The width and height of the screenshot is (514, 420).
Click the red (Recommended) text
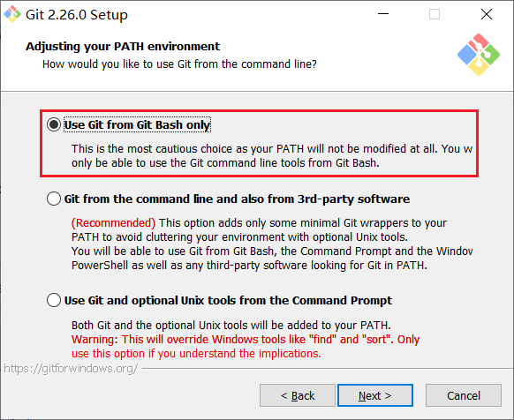tap(113, 222)
